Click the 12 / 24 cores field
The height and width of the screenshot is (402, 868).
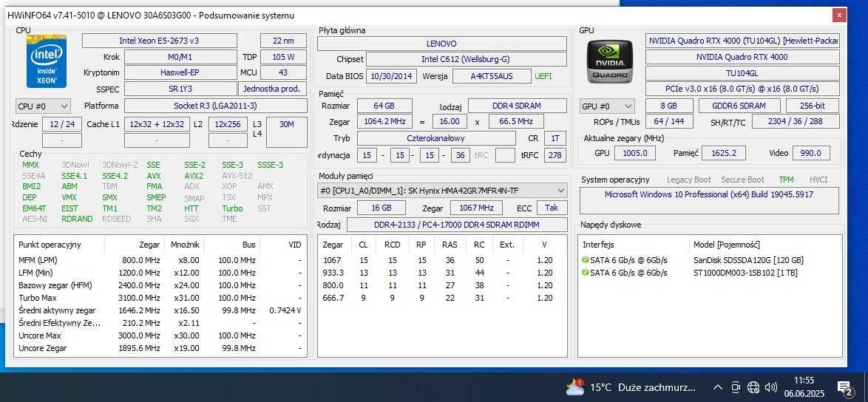click(x=62, y=124)
